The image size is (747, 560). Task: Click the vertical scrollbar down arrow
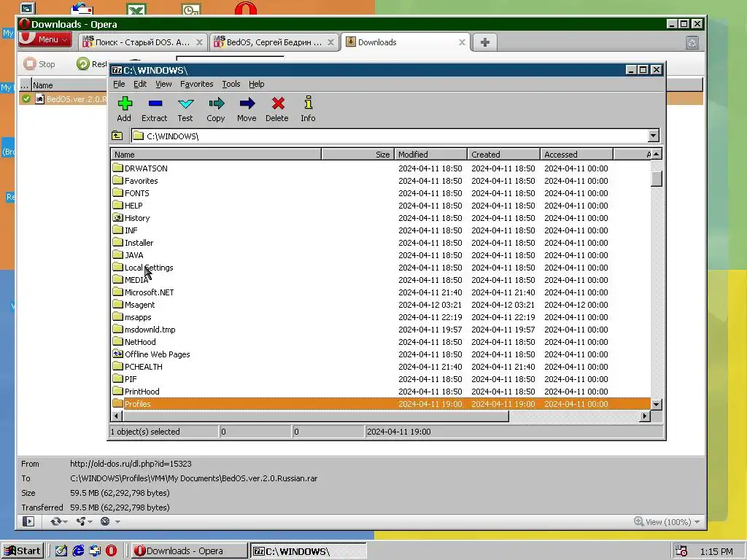click(x=657, y=404)
